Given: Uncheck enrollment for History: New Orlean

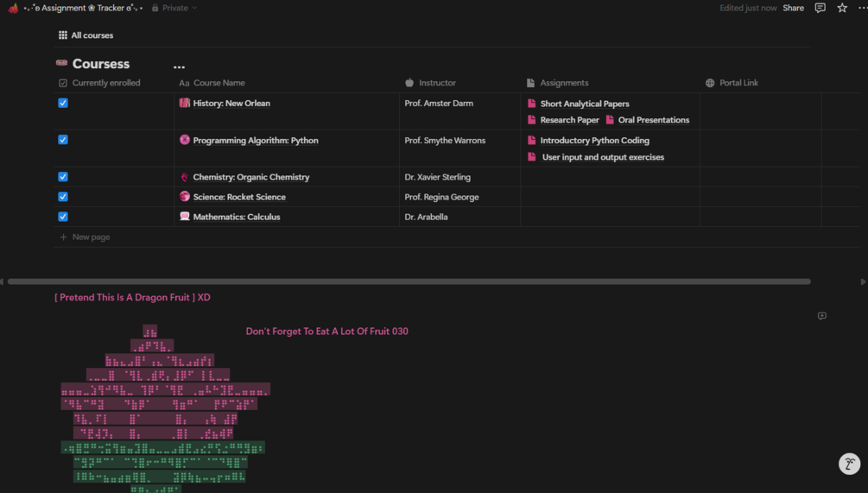Looking at the screenshot, I should 63,103.
